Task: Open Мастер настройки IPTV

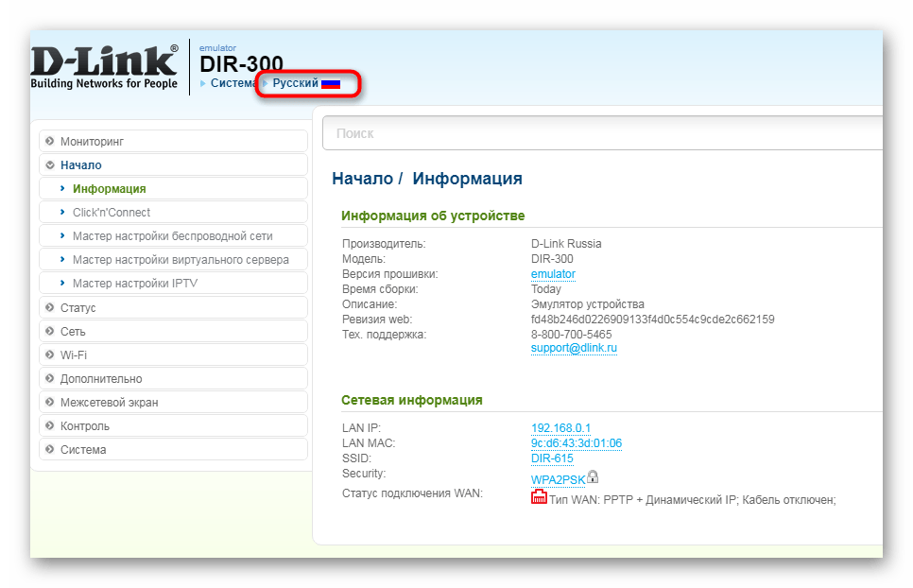Action: [174, 283]
